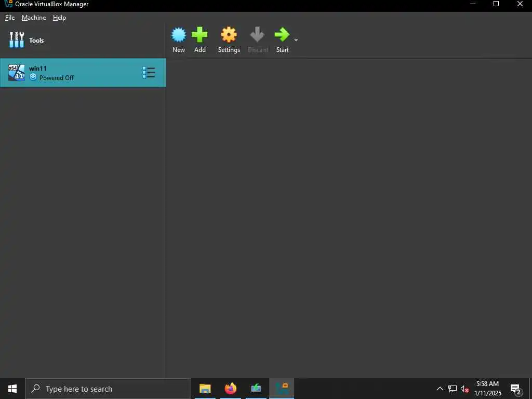
Task: Open the Help menu
Action: tap(59, 18)
